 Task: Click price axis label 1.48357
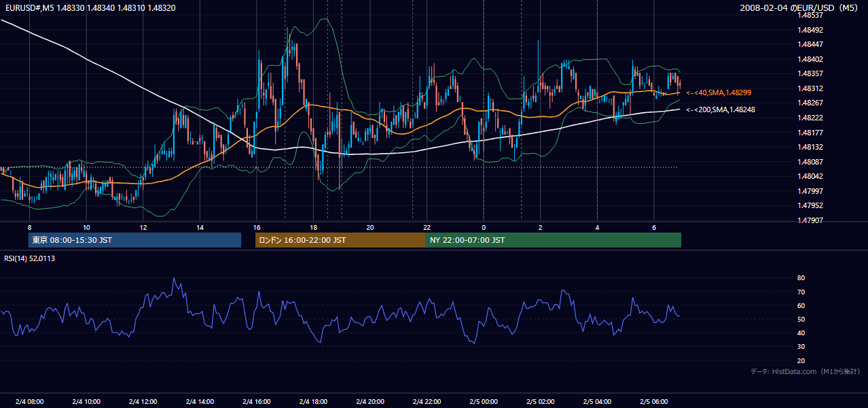(810, 73)
